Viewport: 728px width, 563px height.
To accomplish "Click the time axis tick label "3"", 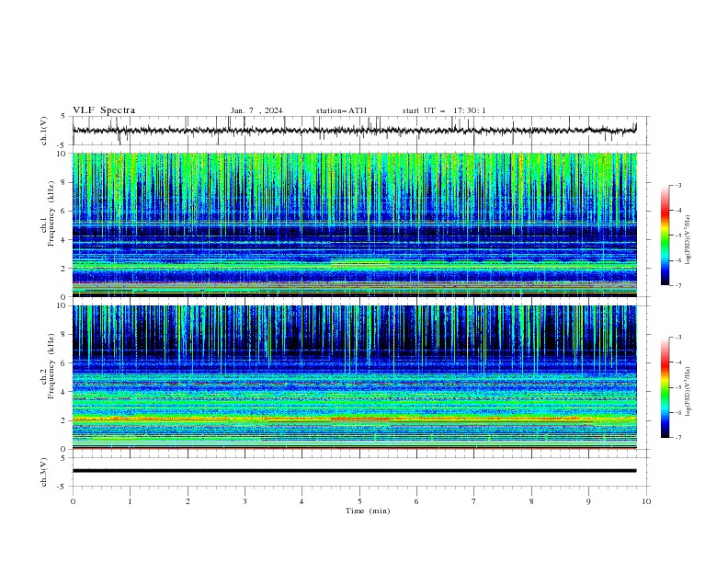I will [245, 501].
